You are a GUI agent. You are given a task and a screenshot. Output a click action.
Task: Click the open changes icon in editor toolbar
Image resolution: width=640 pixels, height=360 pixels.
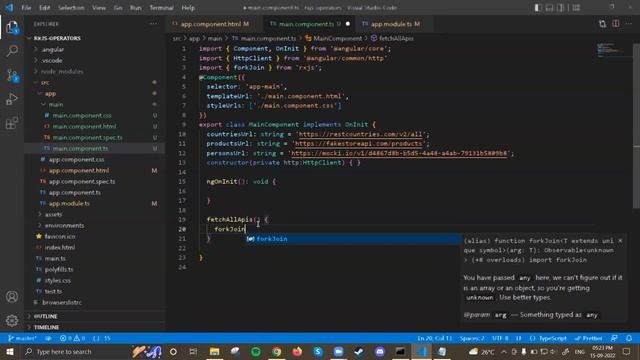point(602,24)
